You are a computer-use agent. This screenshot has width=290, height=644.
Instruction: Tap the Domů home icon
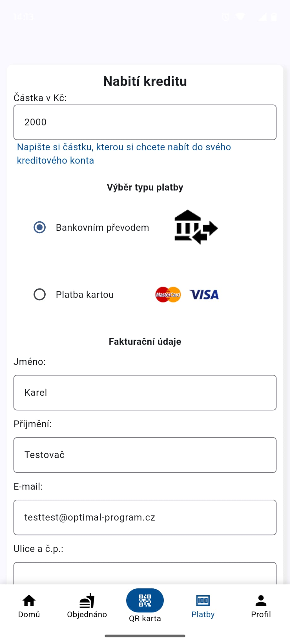pyautogui.click(x=29, y=601)
